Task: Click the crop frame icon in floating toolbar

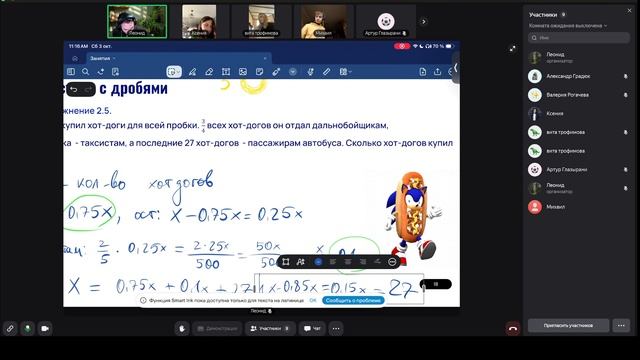Action: pyautogui.click(x=286, y=262)
